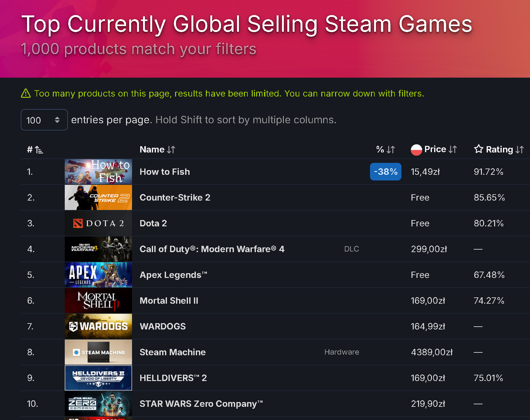
Task: Sort by rank number column icon
Action: [39, 150]
